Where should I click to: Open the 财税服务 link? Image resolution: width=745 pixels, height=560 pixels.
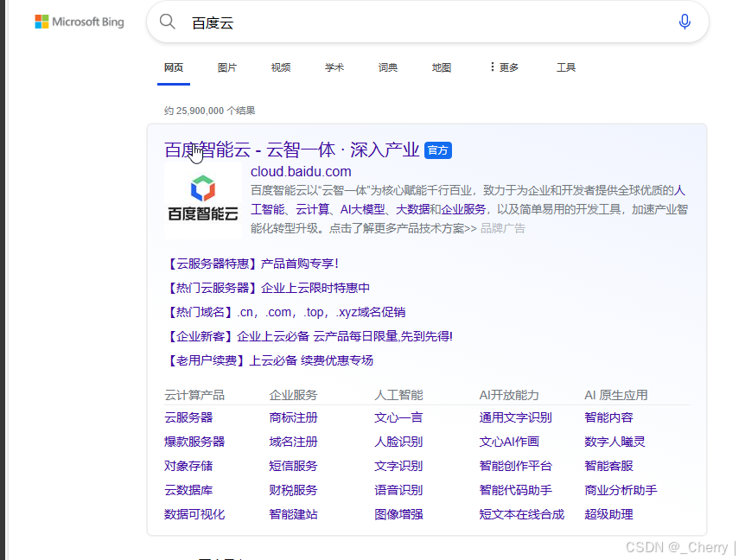click(x=294, y=490)
